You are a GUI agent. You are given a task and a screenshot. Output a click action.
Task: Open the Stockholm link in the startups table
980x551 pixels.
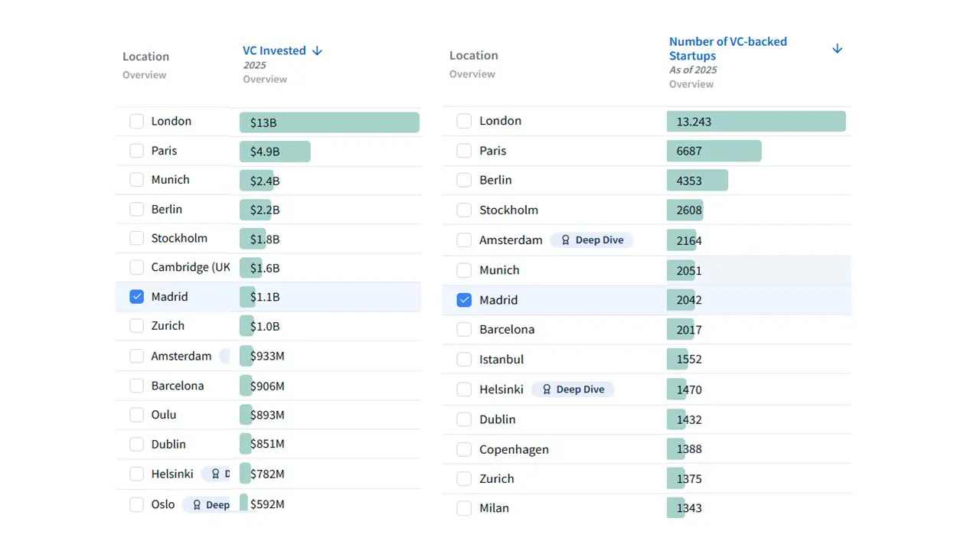(x=508, y=210)
